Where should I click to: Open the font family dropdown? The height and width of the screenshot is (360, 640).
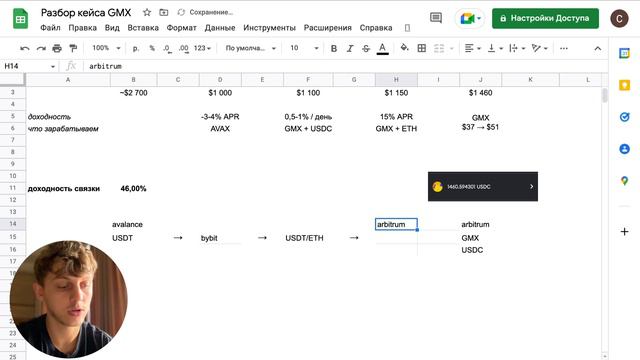click(x=251, y=48)
